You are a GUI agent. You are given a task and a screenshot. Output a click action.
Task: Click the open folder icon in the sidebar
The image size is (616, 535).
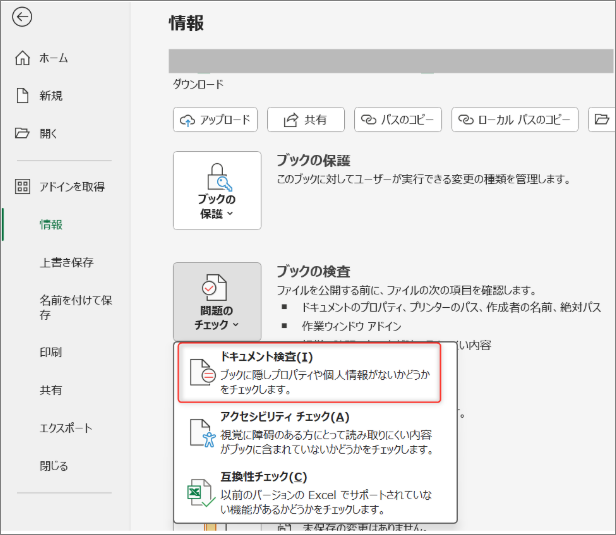[x=22, y=133]
